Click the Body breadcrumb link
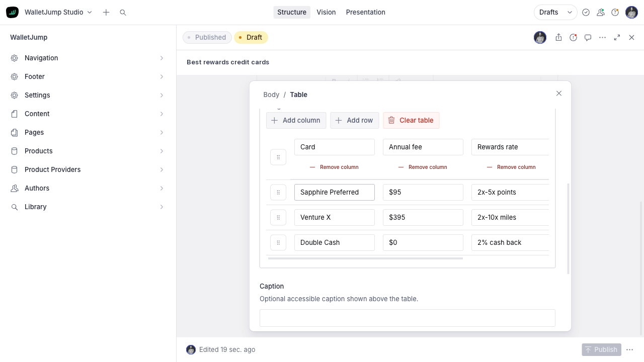Screen dimensions: 644x362 click(271, 95)
